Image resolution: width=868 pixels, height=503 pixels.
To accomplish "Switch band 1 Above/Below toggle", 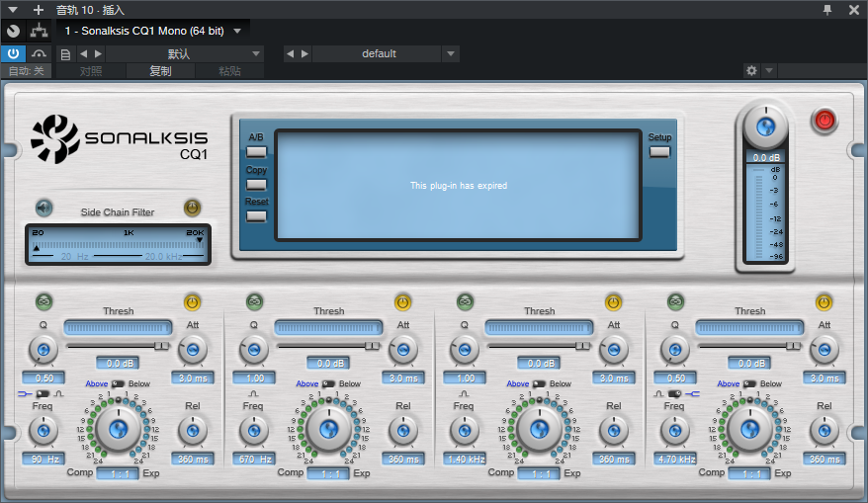I will pos(118,383).
